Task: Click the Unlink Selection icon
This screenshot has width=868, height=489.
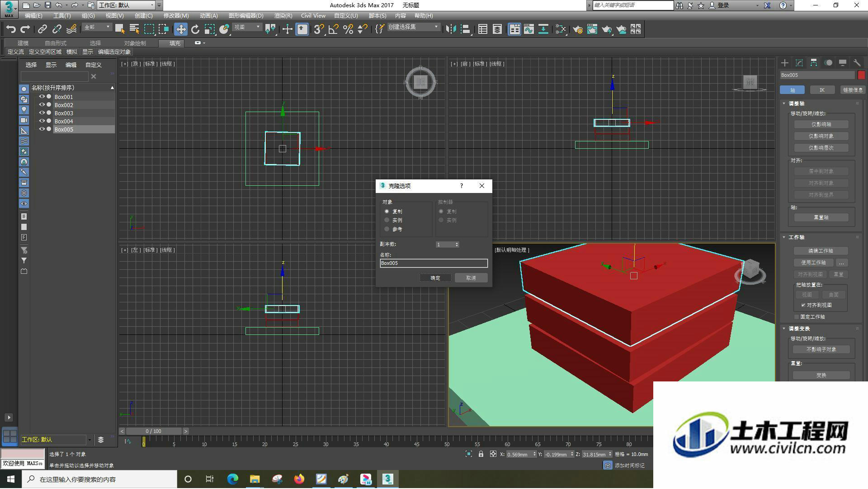Action: tap(57, 29)
